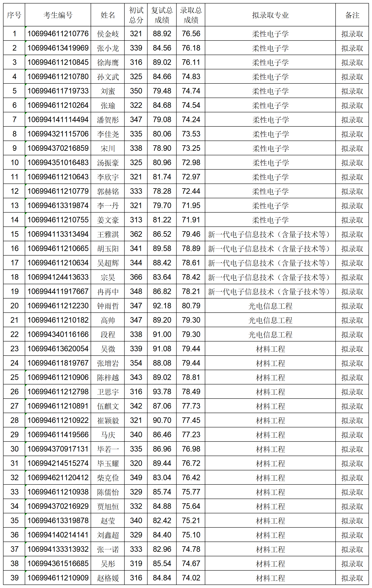Select the name 毕玉耀
The width and height of the screenshot is (372, 588).
(x=108, y=463)
